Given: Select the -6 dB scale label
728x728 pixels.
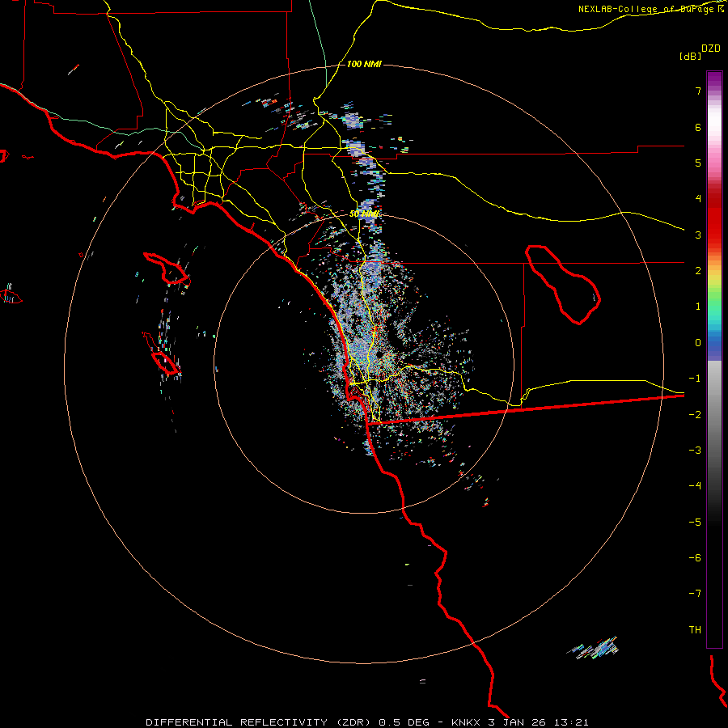Looking at the screenshot, I should (695, 558).
